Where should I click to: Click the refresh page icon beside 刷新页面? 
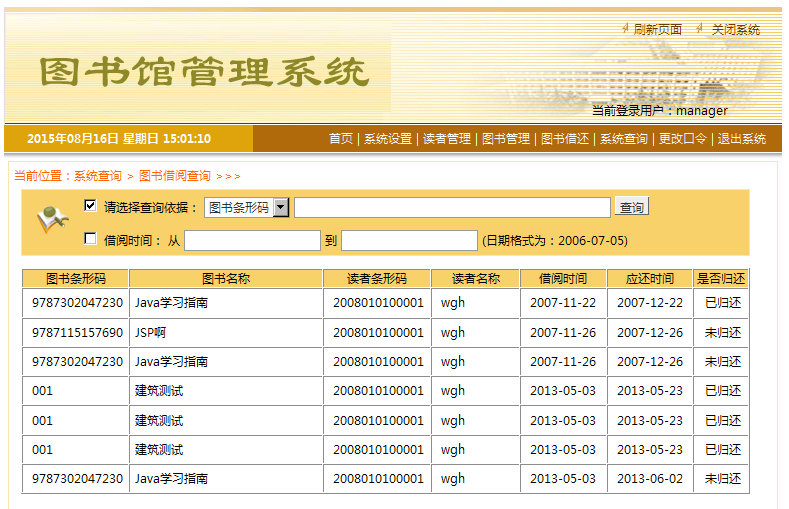pyautogui.click(x=625, y=28)
